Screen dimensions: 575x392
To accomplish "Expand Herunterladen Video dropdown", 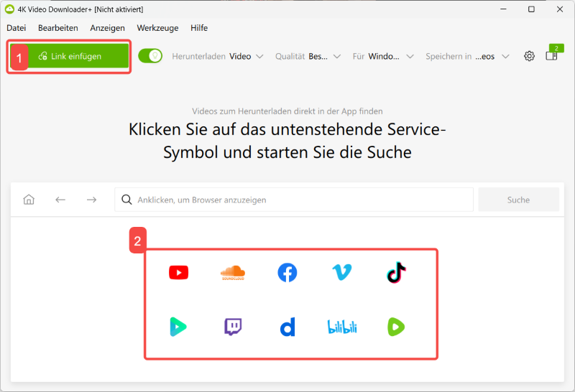I will 218,56.
